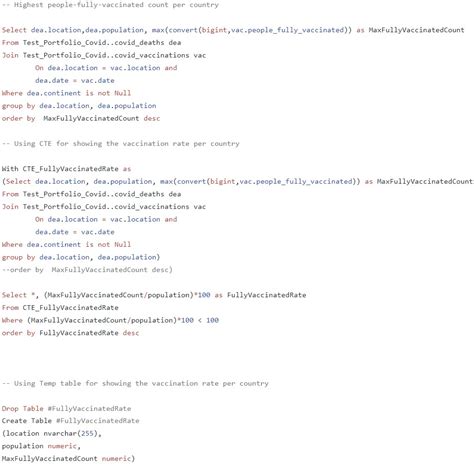
Task: Click 'MaxFullyVaccinatedCount' alias in first Select line
Action: point(416,30)
